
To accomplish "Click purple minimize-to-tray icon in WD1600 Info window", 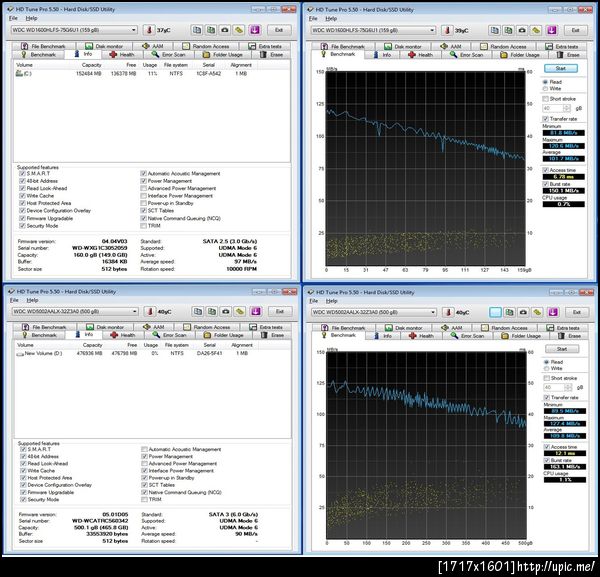I will click(x=255, y=30).
